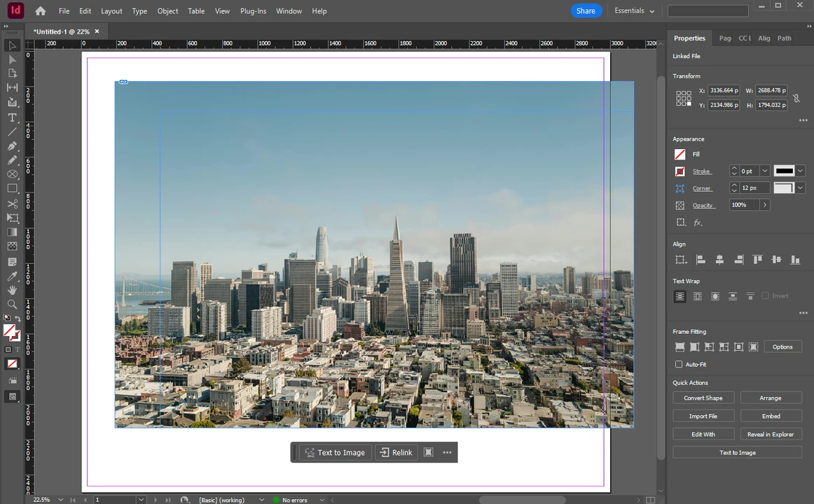Click the Share button

click(x=586, y=11)
